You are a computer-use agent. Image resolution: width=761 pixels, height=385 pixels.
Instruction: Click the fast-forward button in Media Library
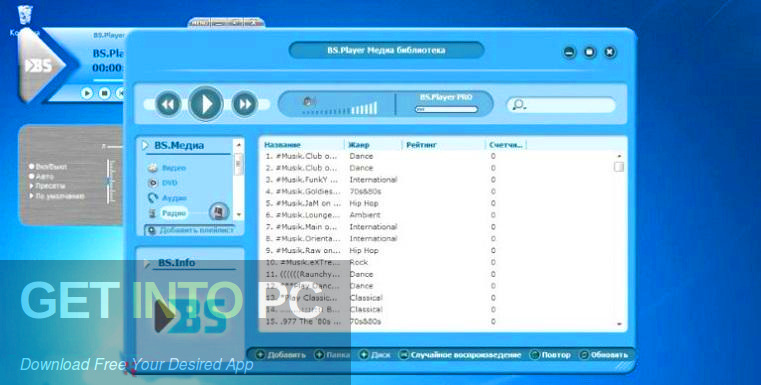[245, 104]
